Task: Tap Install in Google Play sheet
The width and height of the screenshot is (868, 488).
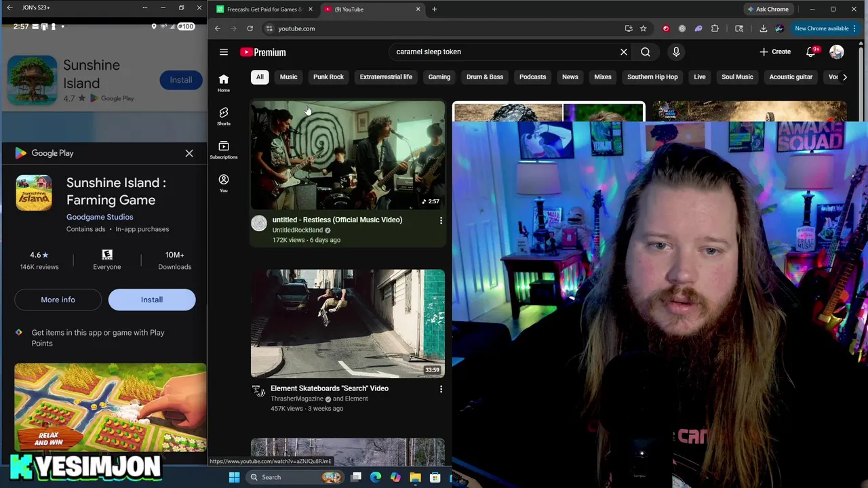Action: pyautogui.click(x=152, y=300)
